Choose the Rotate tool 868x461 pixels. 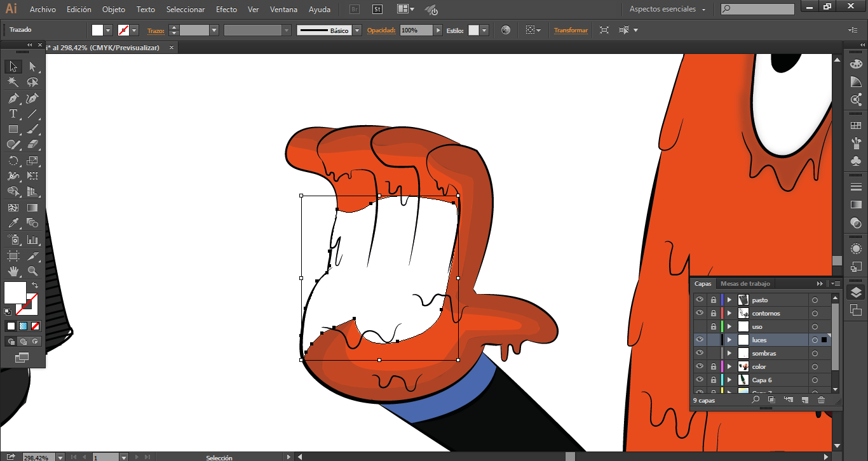(13, 161)
